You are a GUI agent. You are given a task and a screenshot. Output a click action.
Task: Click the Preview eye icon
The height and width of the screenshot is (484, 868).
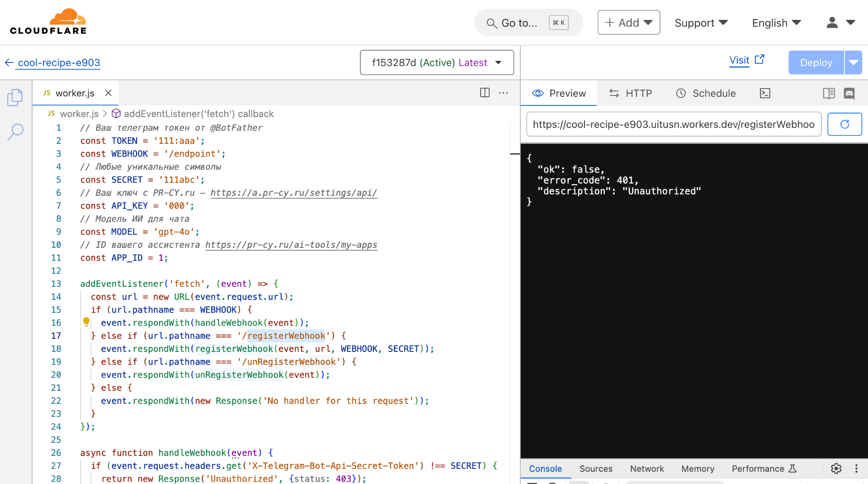[538, 93]
